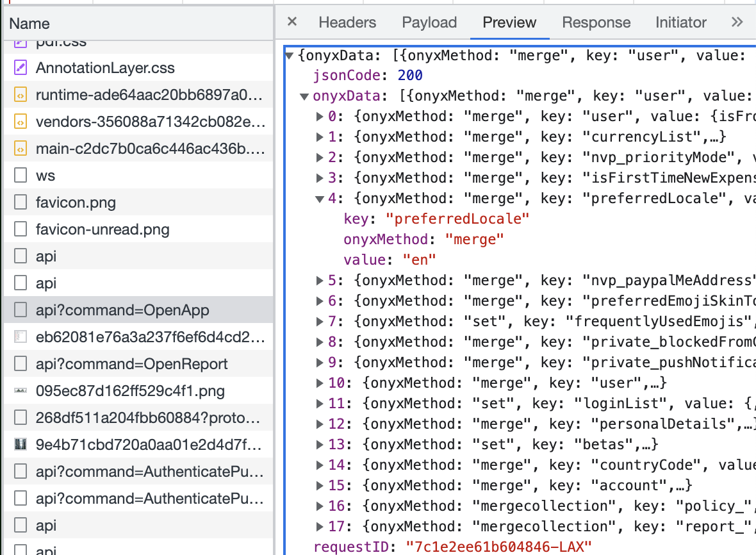This screenshot has height=555, width=756.
Task: Click the file icon beside favicon-unread.png
Action: point(21,229)
